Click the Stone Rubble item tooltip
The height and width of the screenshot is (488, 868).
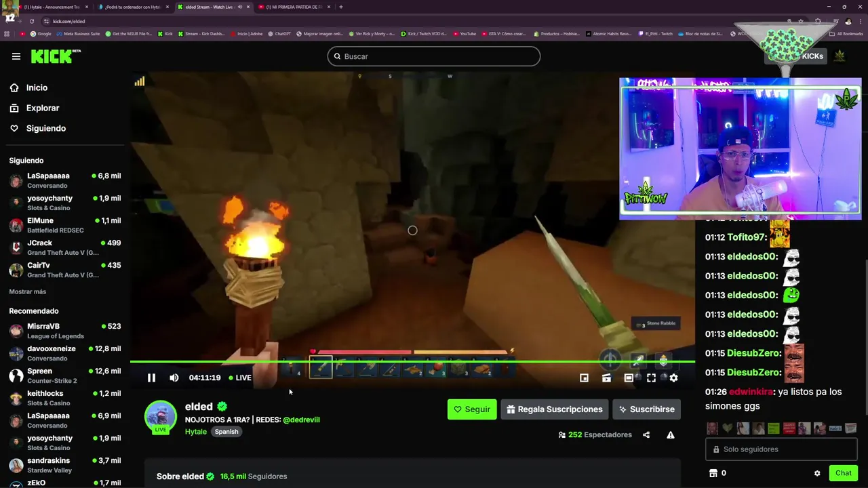(x=656, y=323)
